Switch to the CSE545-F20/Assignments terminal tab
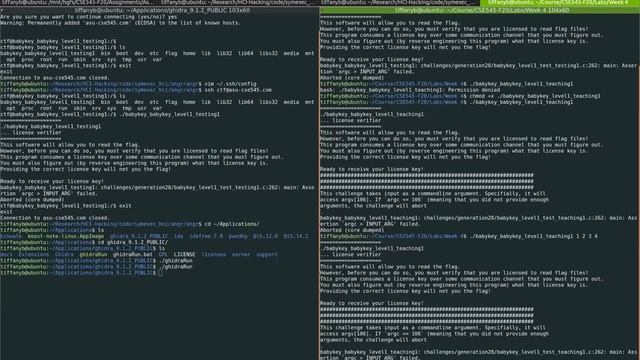This screenshot has width=640, height=360. pyautogui.click(x=79, y=2)
